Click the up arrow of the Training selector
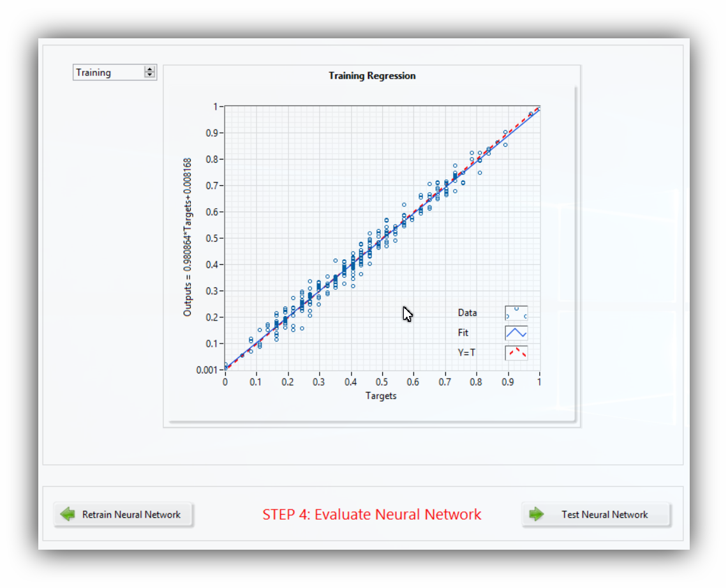The height and width of the screenshot is (588, 728). [150, 70]
